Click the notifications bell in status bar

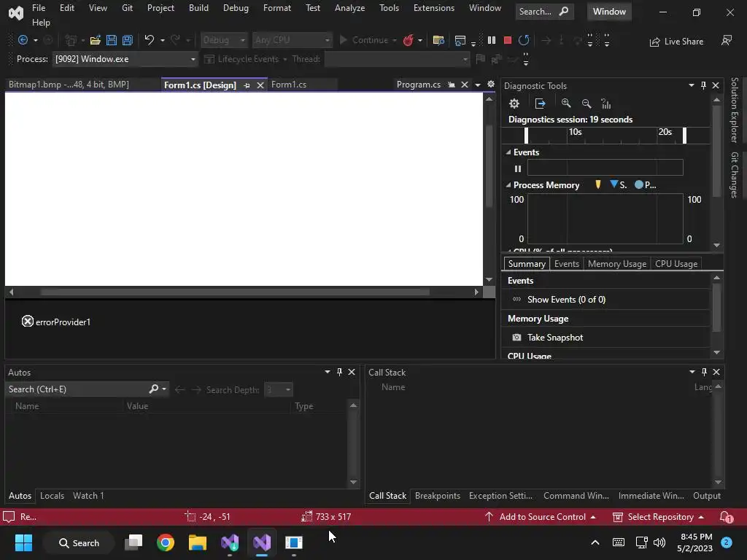tap(726, 517)
